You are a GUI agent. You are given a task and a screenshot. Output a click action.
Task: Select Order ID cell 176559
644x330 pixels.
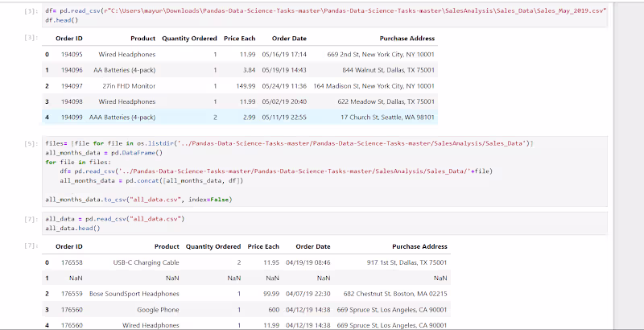pyautogui.click(x=72, y=294)
